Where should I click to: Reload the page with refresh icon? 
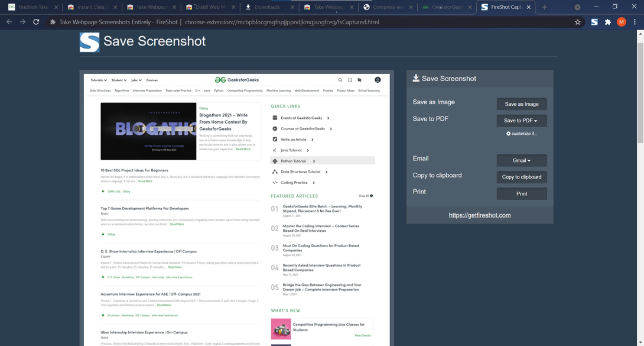click(36, 22)
